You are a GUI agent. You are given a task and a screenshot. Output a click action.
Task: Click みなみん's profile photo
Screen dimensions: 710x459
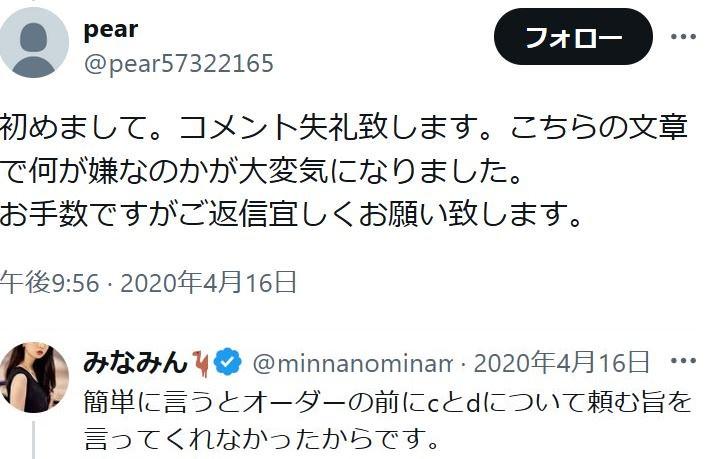pos(34,377)
